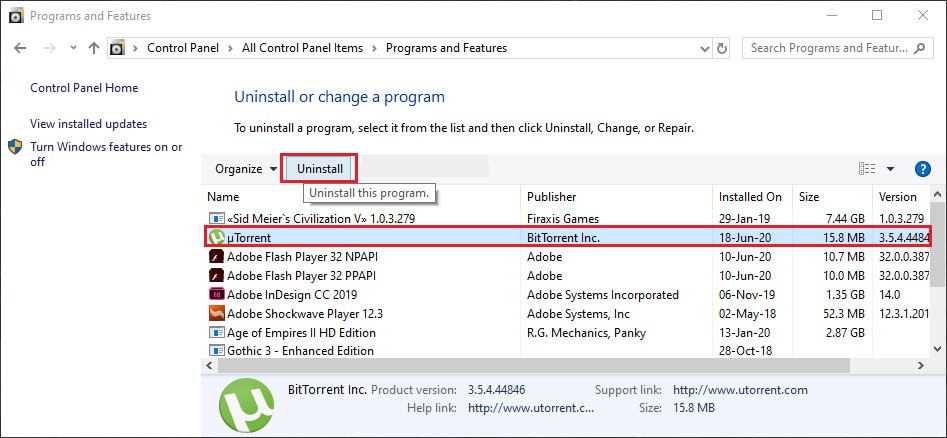Viewport: 947px width, 438px height.
Task: Click the Refresh button in address bar
Action: [x=721, y=48]
